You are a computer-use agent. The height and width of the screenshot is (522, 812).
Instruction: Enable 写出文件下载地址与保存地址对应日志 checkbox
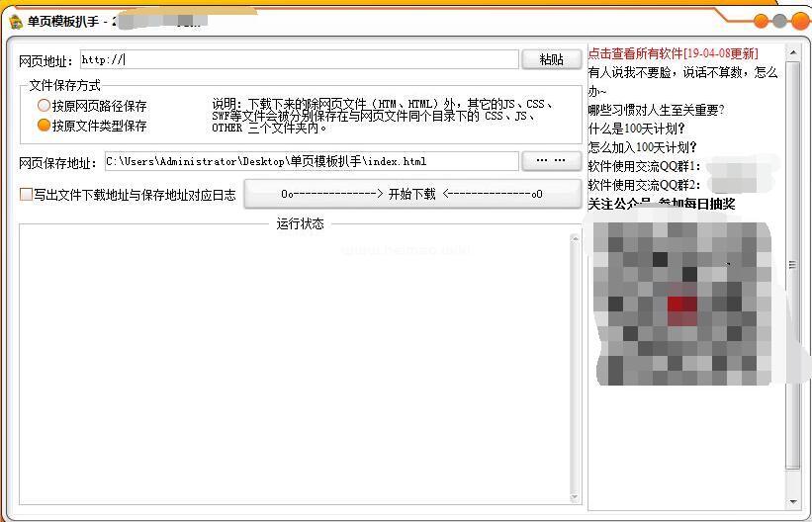26,195
